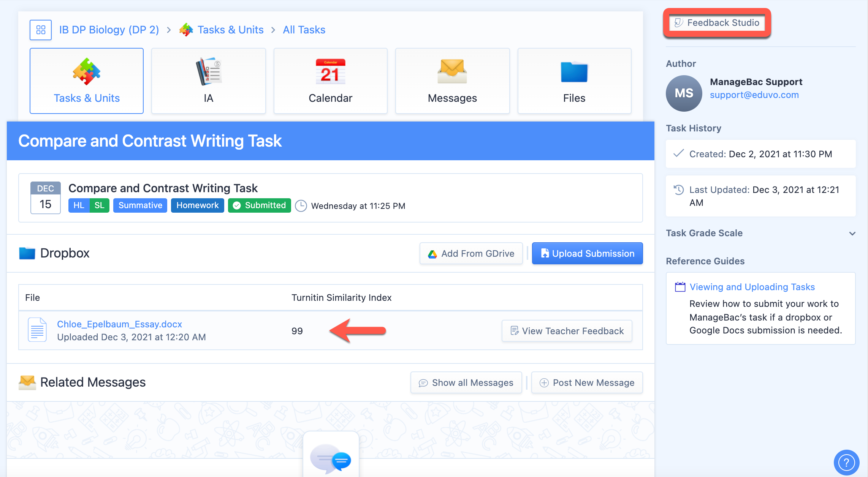Image resolution: width=868 pixels, height=477 pixels.
Task: Open the support@eduvo.com email link
Action: point(754,95)
